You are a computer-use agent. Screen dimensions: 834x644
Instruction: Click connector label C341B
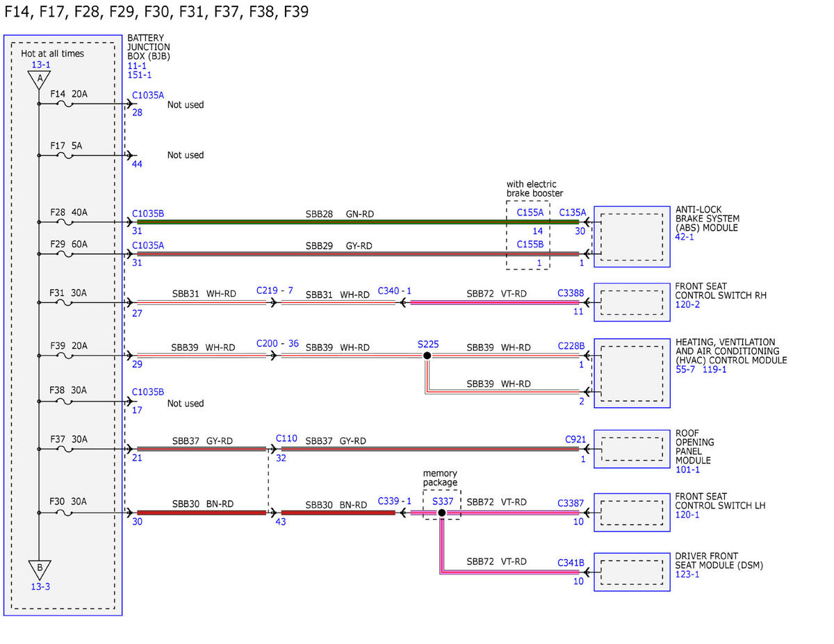(571, 563)
